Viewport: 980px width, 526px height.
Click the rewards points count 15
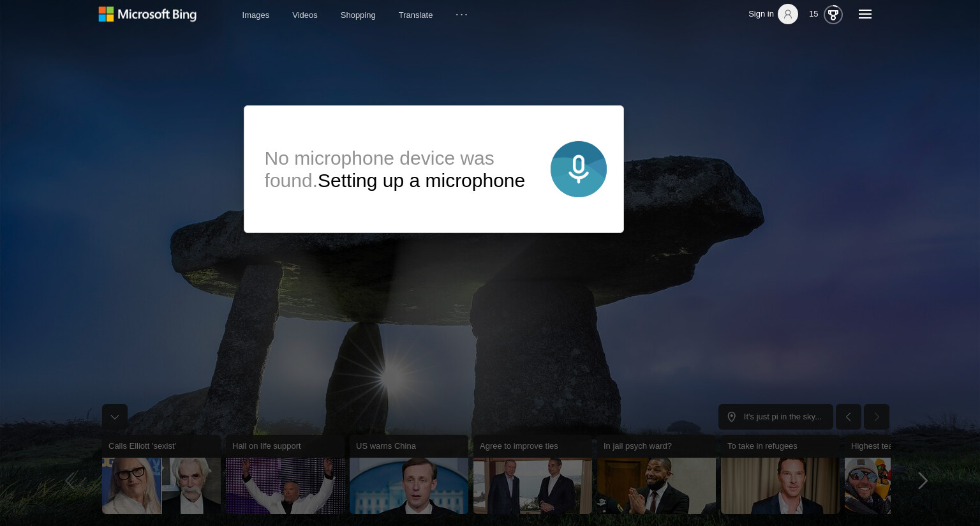(813, 14)
